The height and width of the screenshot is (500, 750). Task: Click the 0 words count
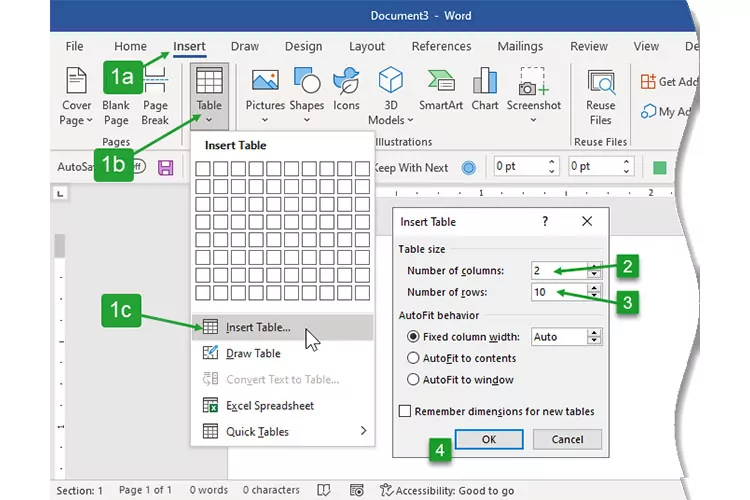point(209,490)
